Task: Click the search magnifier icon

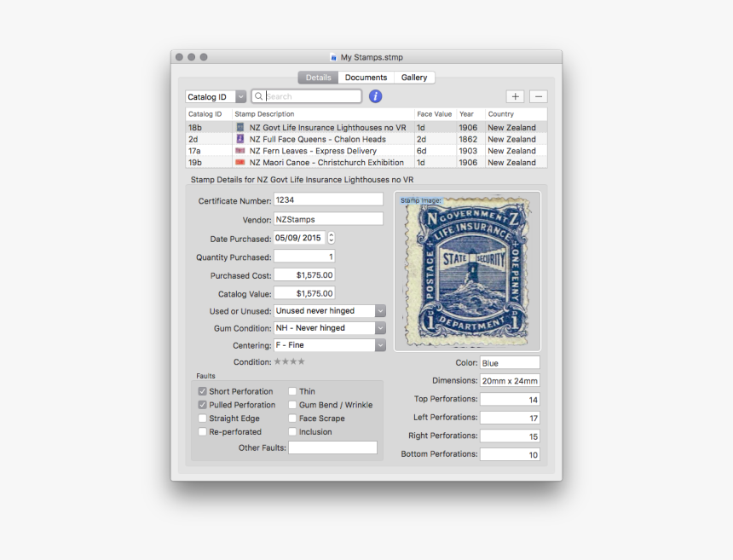Action: click(x=259, y=97)
